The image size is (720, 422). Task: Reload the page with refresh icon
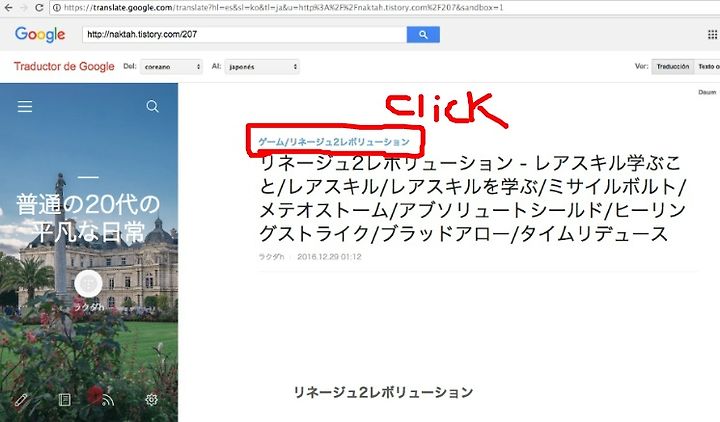39,7
